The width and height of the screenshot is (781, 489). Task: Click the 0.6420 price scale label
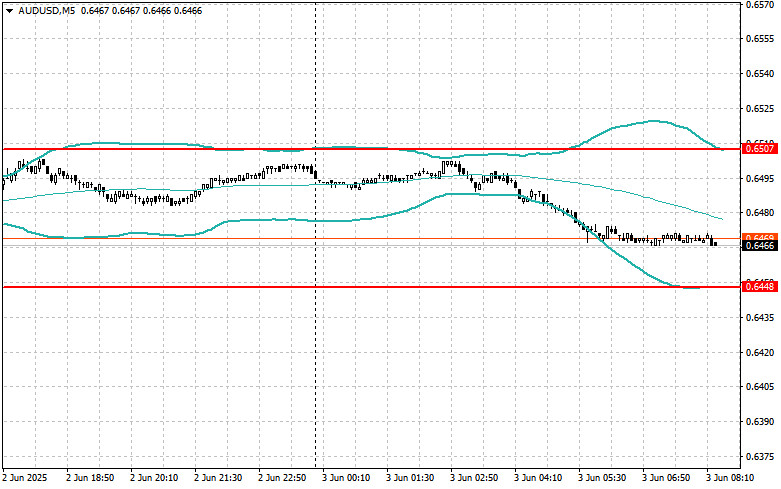click(x=760, y=352)
